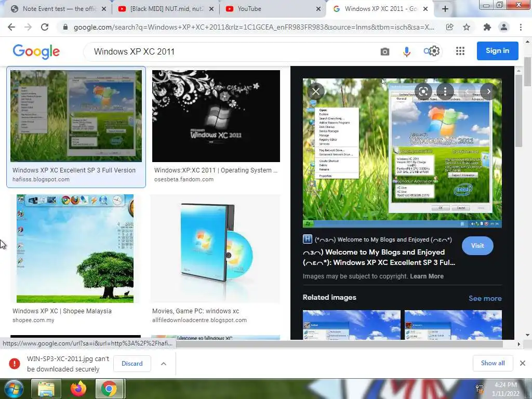Screen dimensions: 532x399
Task: Click the Lens visual search icon on preview
Action: pyautogui.click(x=423, y=91)
